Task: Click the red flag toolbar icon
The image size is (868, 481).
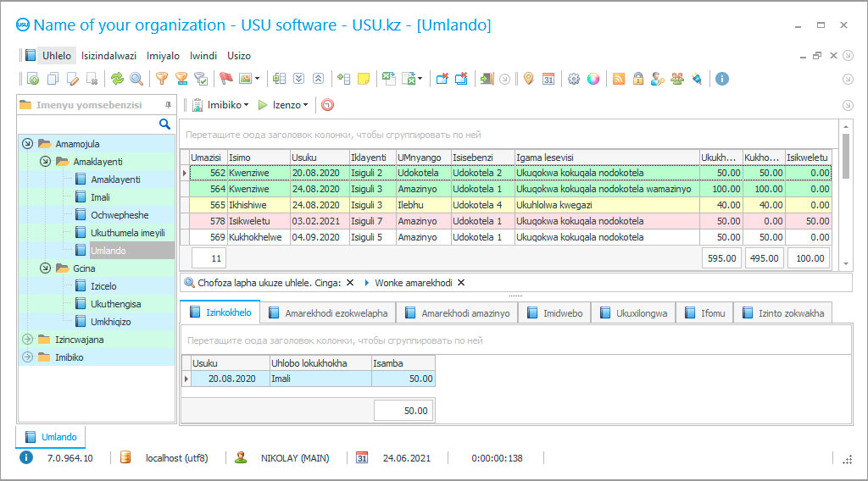Action: coord(225,79)
